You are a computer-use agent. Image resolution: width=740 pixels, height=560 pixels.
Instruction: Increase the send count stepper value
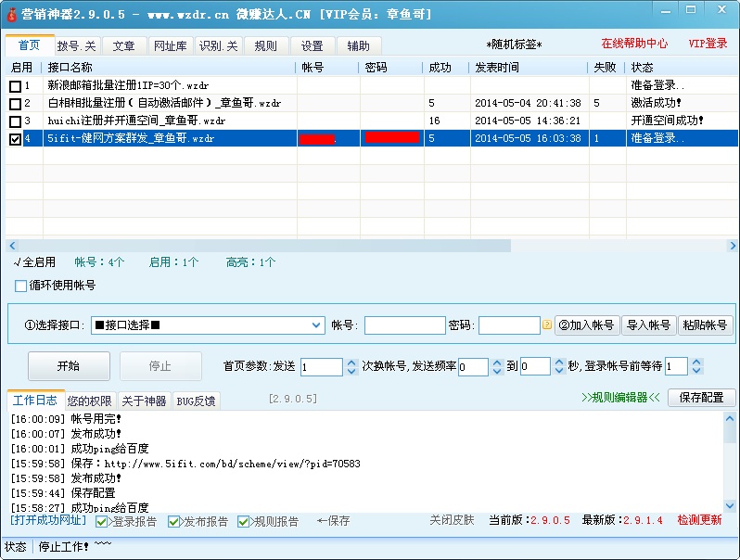click(351, 363)
